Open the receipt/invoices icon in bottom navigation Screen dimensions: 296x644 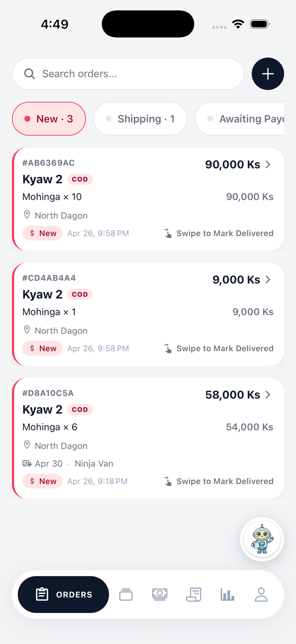(193, 594)
